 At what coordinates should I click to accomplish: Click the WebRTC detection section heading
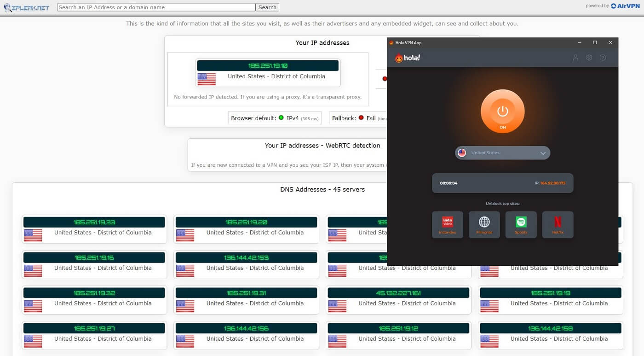[x=322, y=146]
